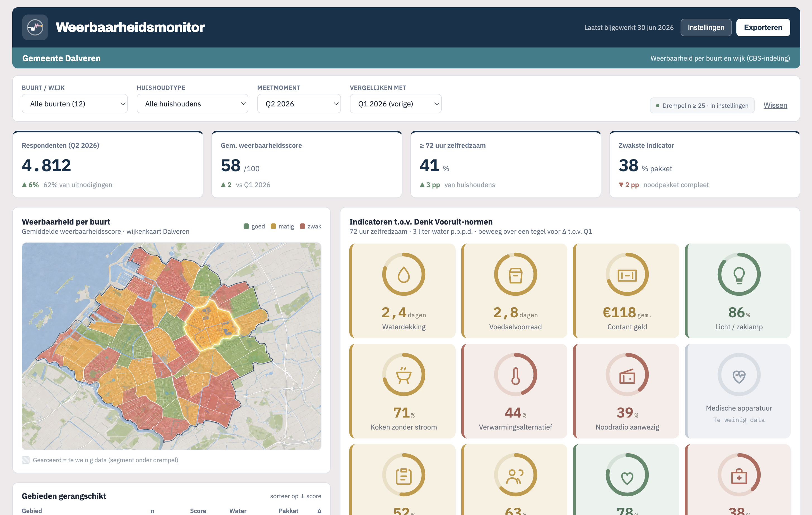812x515 pixels.
Task: Click the Gemeente Dalveren heading
Action: (61, 58)
